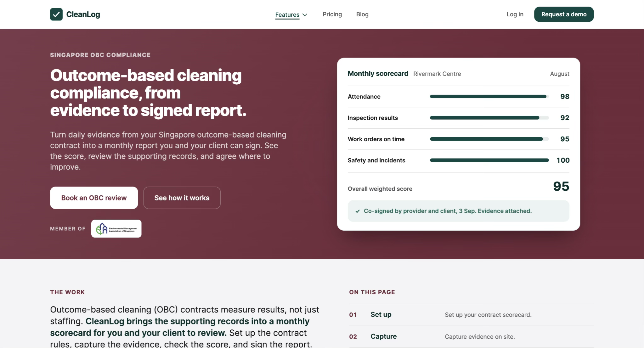Open the Blog link in navigation
Screen dimensions: 644x348
tap(362, 14)
